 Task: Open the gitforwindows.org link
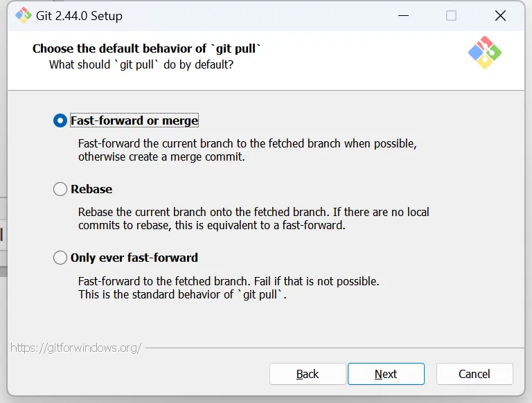pyautogui.click(x=76, y=348)
